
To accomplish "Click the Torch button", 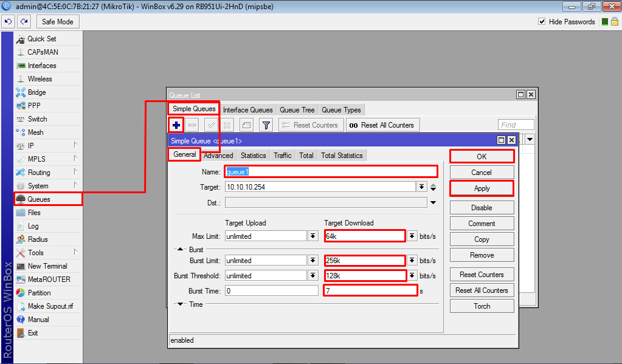I will pos(482,306).
